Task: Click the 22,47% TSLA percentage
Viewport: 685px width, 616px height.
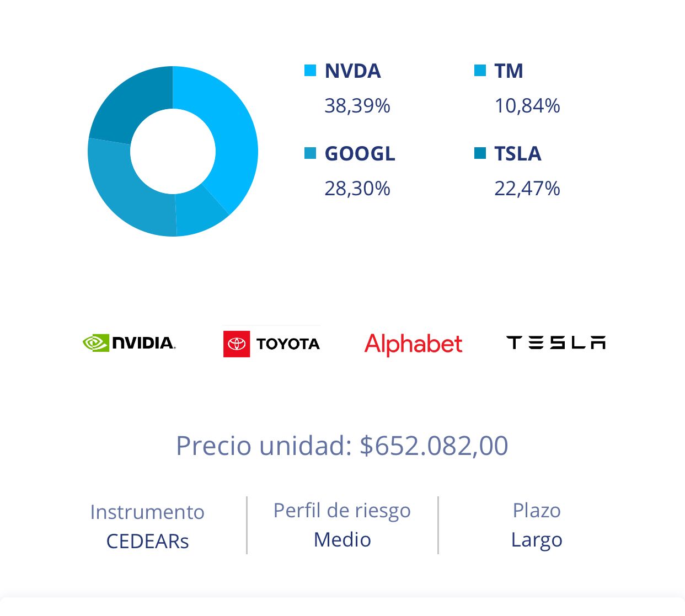Action: coord(527,189)
